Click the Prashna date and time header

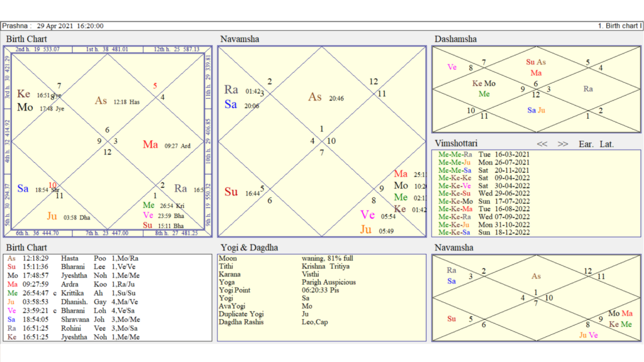point(53,26)
